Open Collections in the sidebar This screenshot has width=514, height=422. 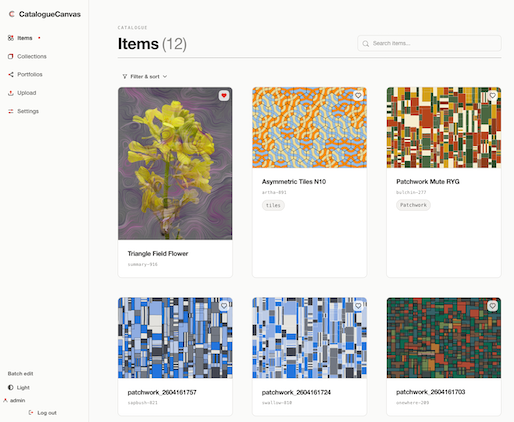pyautogui.click(x=27, y=56)
